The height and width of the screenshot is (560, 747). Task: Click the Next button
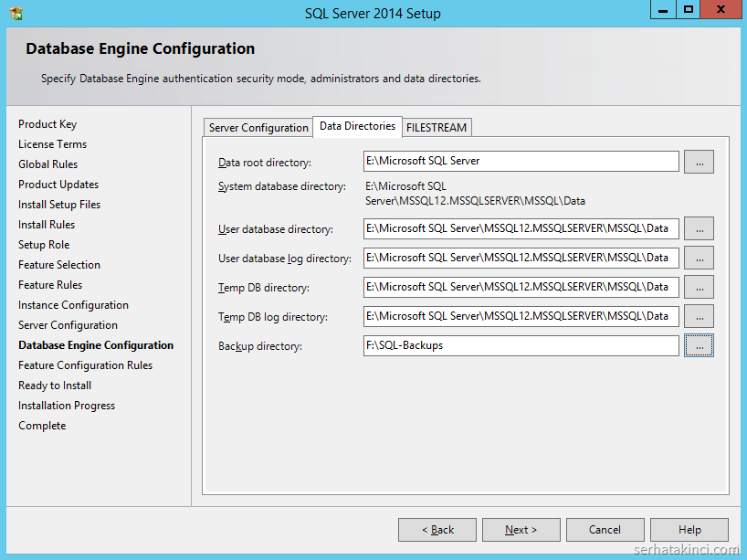coord(521,530)
